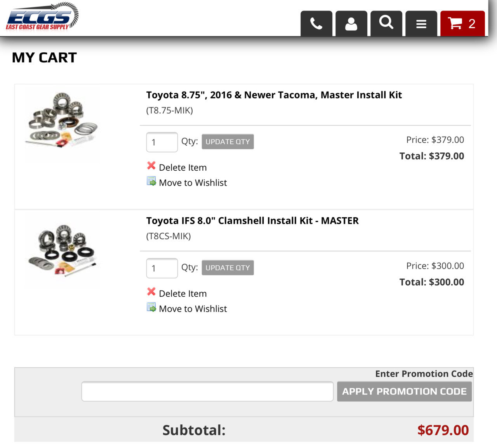
Task: Update quantity for Clamshell Install Kit
Action: coord(228,268)
